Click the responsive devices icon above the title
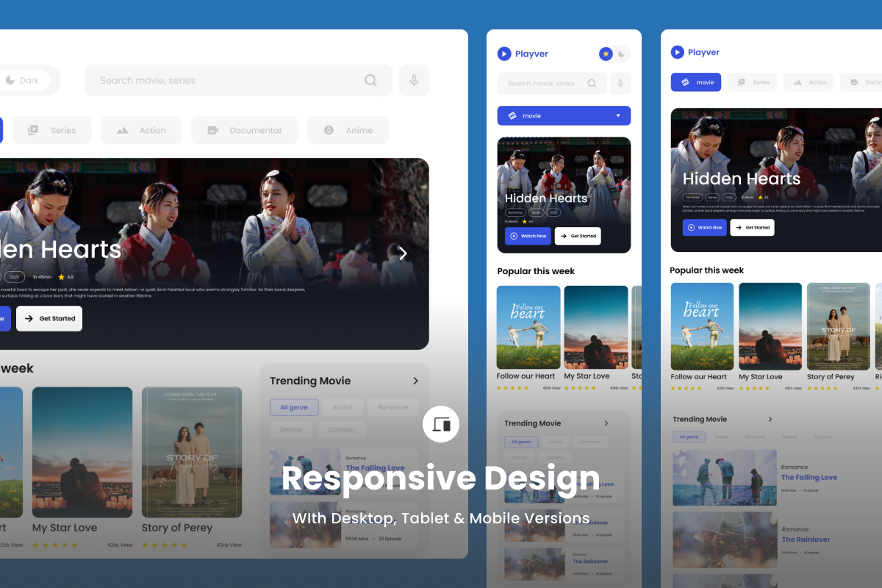 pos(441,424)
